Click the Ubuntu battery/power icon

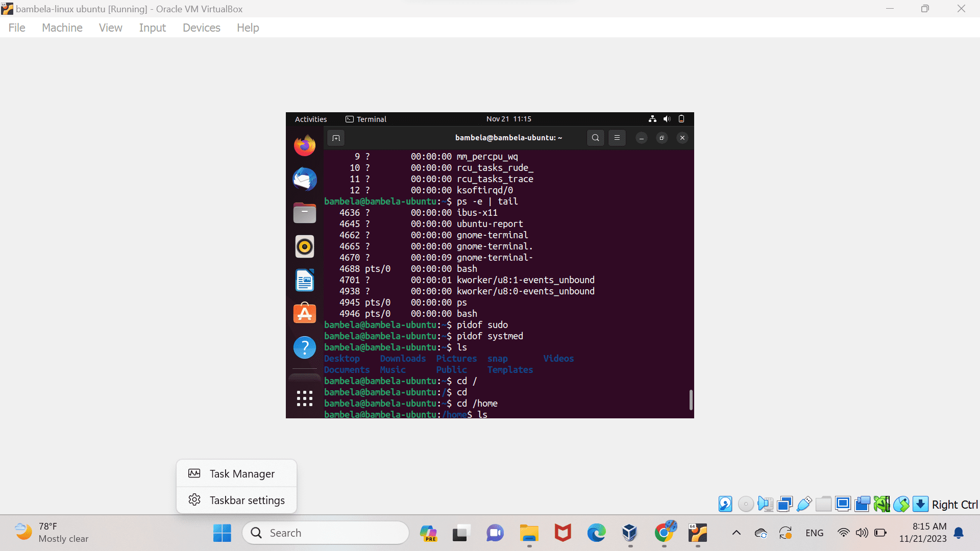pos(681,119)
